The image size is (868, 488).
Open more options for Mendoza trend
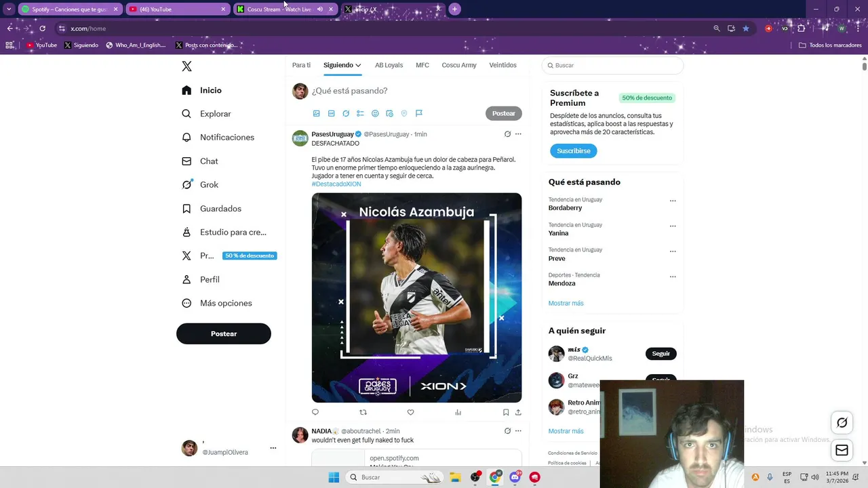(x=673, y=277)
